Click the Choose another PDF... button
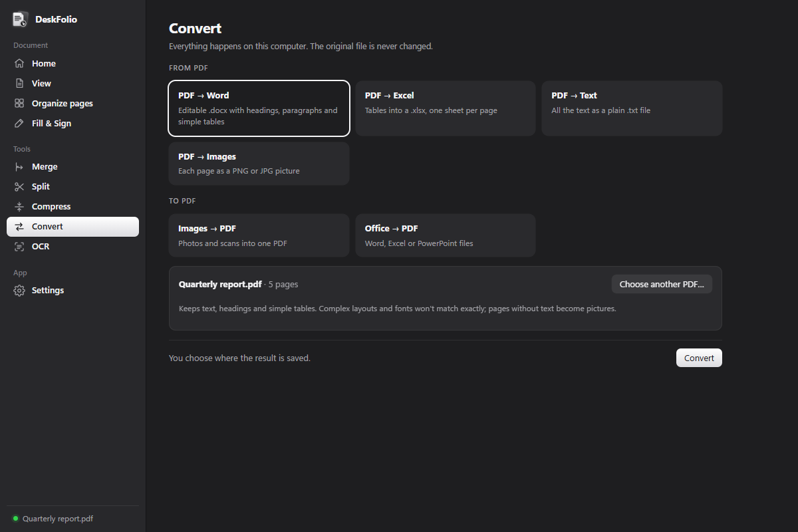The height and width of the screenshot is (532, 798). [x=662, y=284]
